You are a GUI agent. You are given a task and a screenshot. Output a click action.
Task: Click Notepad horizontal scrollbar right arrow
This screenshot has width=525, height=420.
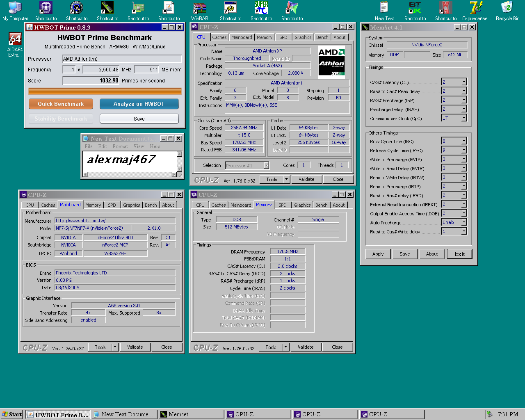point(174,174)
